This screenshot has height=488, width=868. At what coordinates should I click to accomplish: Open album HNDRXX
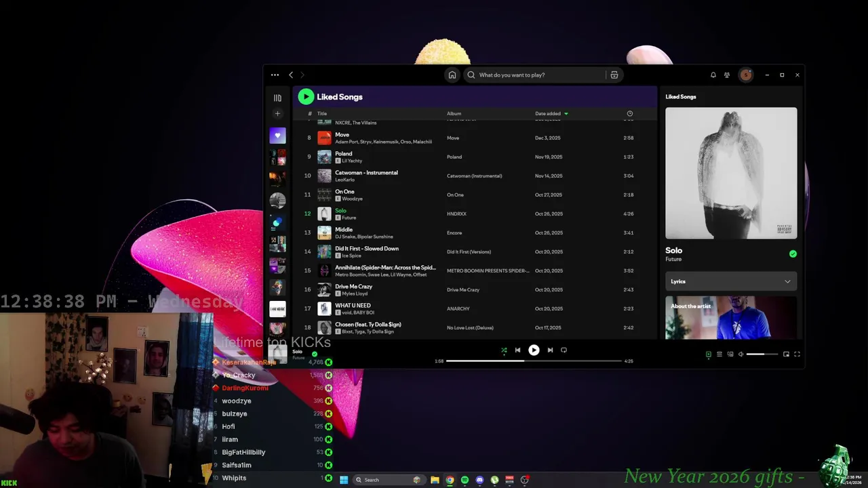(456, 213)
